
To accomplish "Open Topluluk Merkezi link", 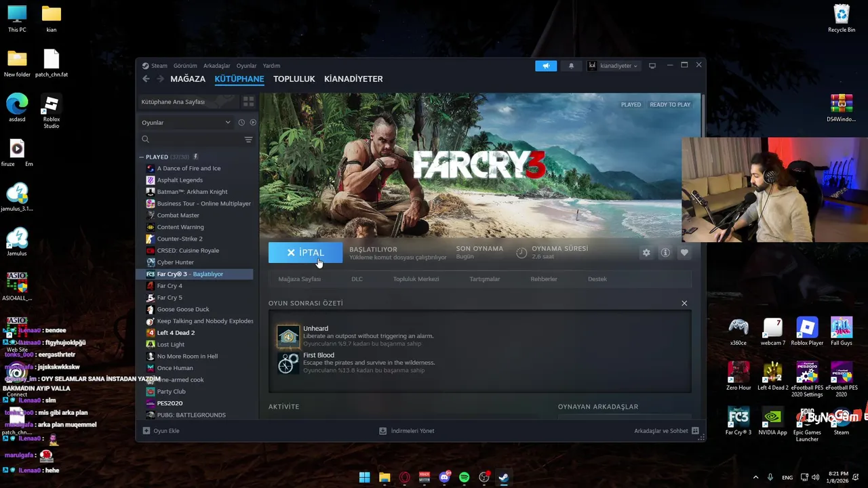I will tap(416, 279).
